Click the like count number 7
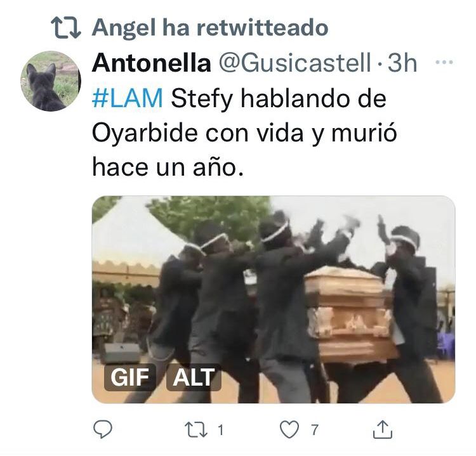This screenshot has height=456, width=476. click(x=315, y=430)
